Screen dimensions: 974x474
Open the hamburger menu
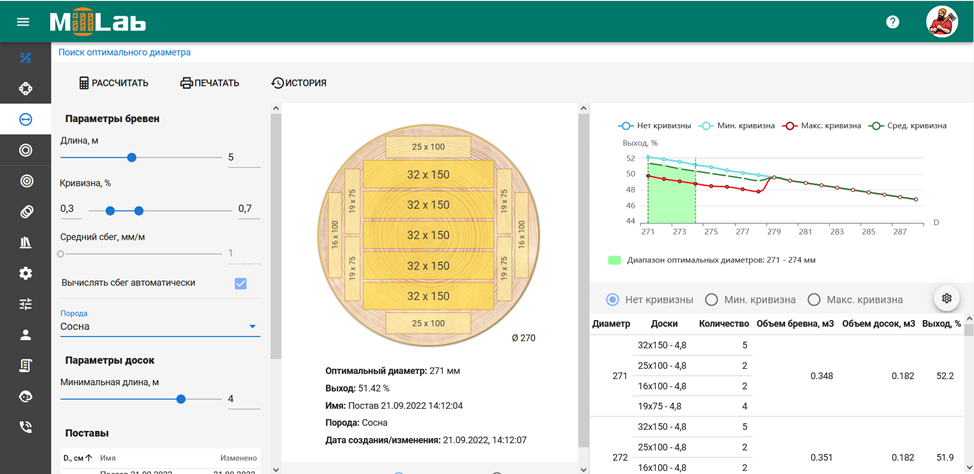(23, 22)
